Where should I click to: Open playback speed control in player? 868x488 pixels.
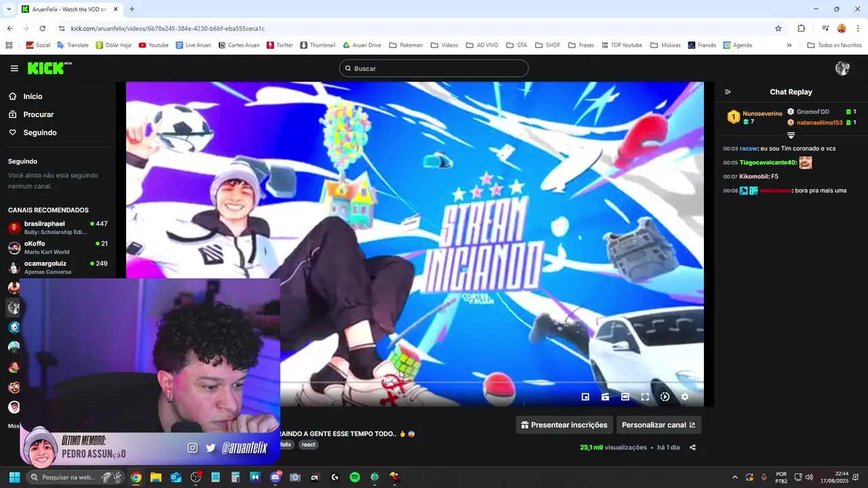tap(665, 397)
